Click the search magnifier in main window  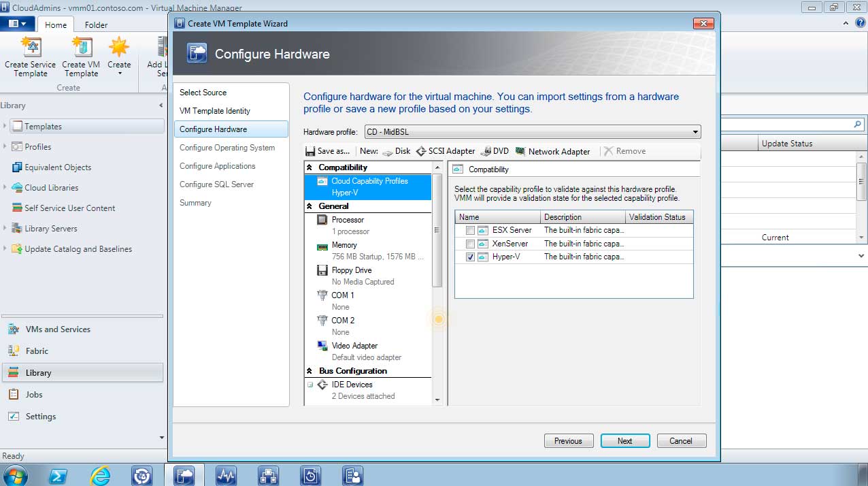[858, 125]
